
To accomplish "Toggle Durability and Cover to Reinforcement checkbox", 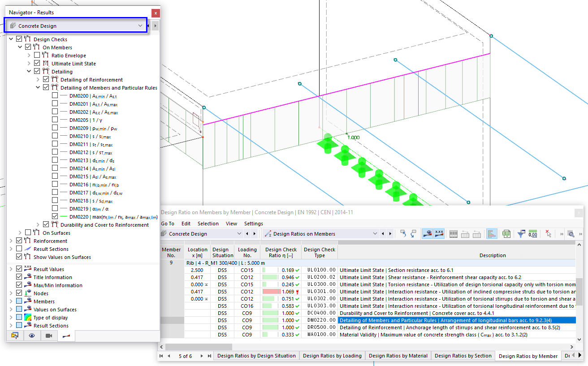I will (x=46, y=225).
